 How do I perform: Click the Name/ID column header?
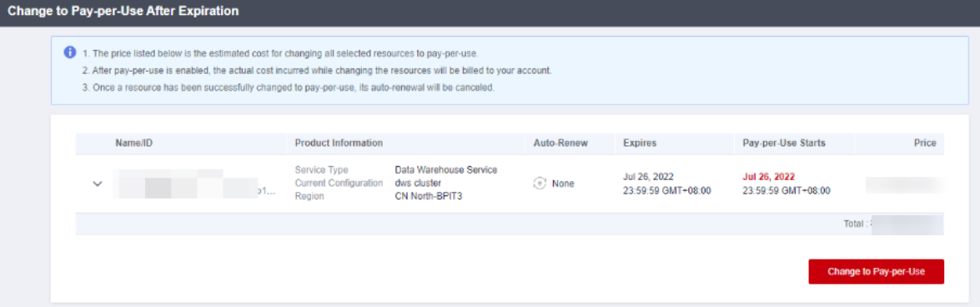[x=133, y=143]
